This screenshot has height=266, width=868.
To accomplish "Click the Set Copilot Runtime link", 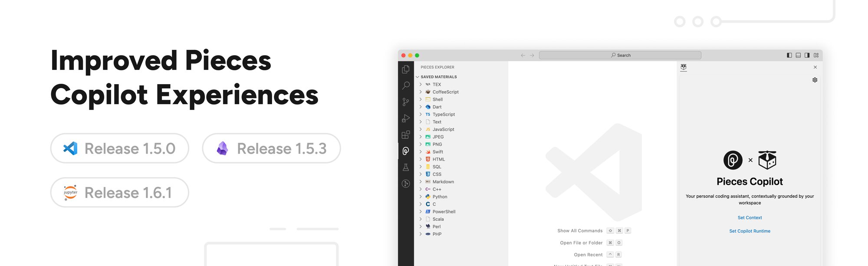I will coord(750,231).
